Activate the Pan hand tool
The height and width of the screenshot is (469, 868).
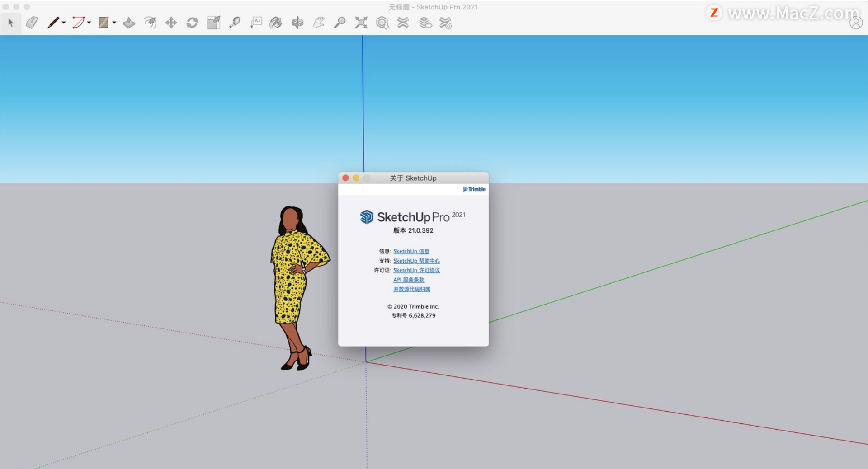coord(319,23)
